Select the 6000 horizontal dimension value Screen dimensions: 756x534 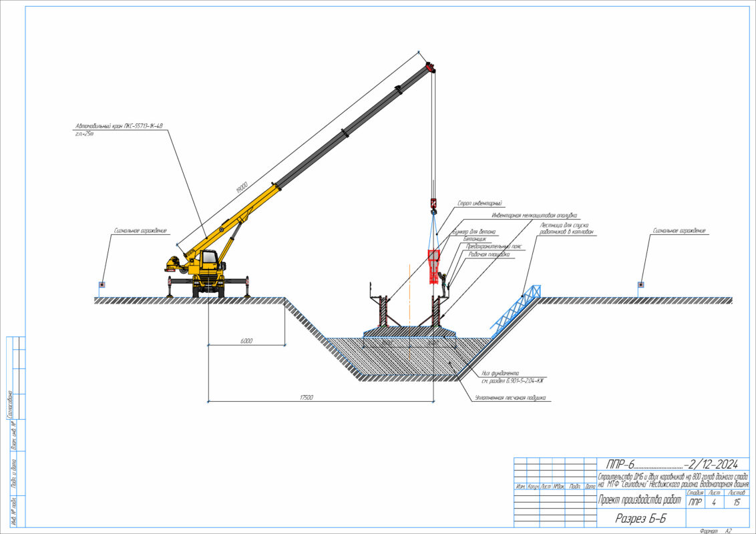[246, 340]
